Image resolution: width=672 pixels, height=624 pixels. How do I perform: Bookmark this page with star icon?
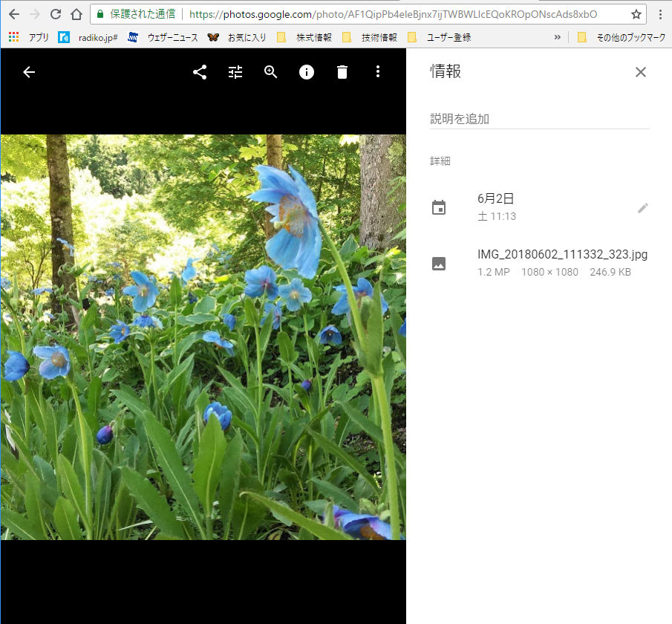636,14
